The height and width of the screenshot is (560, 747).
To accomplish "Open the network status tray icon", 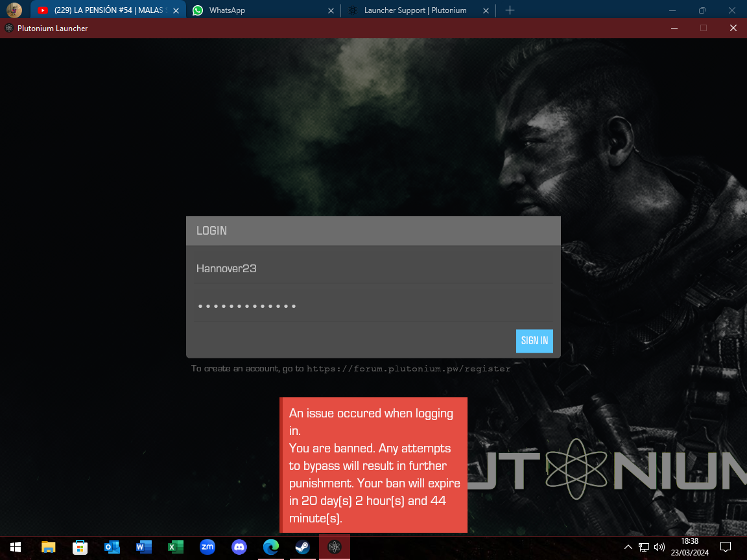I will [x=644, y=547].
